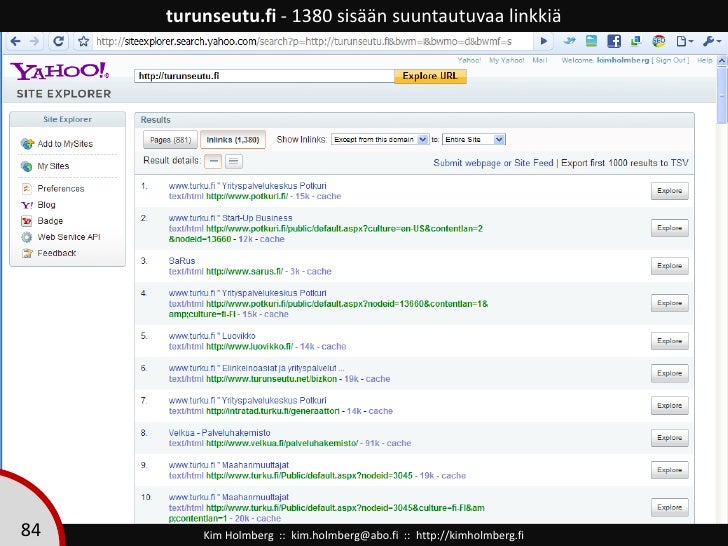Image resolution: width=728 pixels, height=546 pixels.
Task: Click the browser Forward arrow
Action: tap(34, 41)
